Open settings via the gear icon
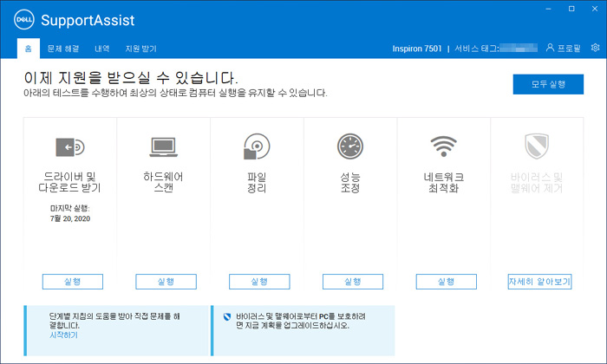607x364 pixels. click(x=595, y=48)
